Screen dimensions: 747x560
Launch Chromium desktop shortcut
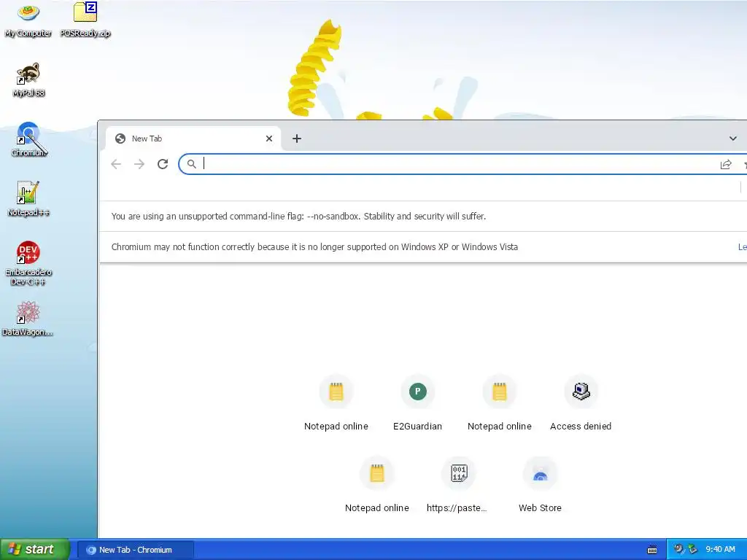click(x=28, y=139)
